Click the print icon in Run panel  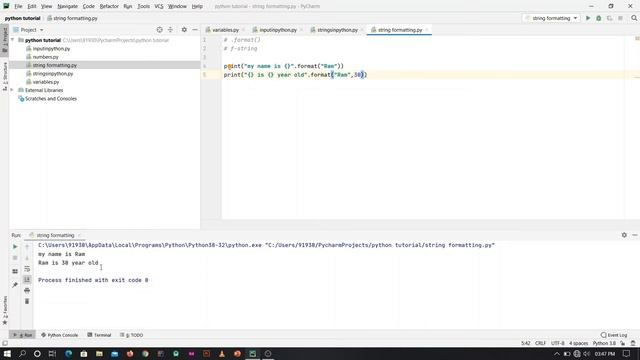pos(27,290)
